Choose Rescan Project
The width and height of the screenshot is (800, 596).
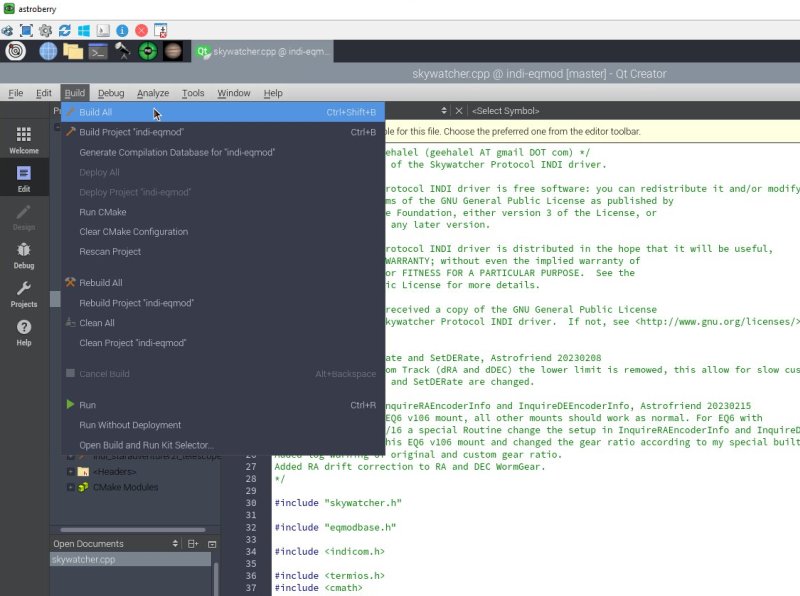[x=223, y=252]
